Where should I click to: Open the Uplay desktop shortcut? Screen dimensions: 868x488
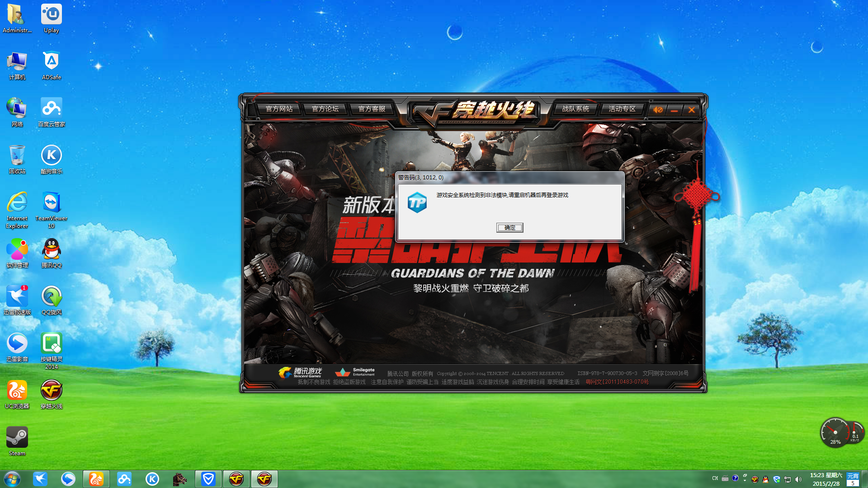tap(52, 19)
